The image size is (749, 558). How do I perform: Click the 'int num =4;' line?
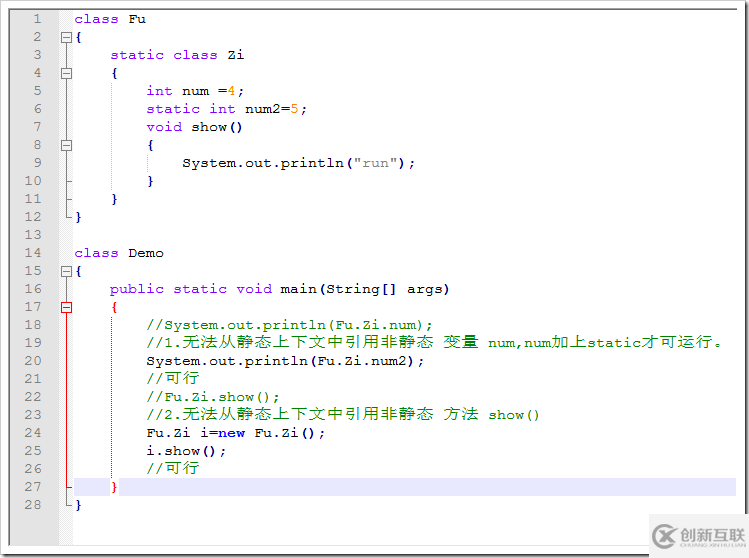point(195,91)
